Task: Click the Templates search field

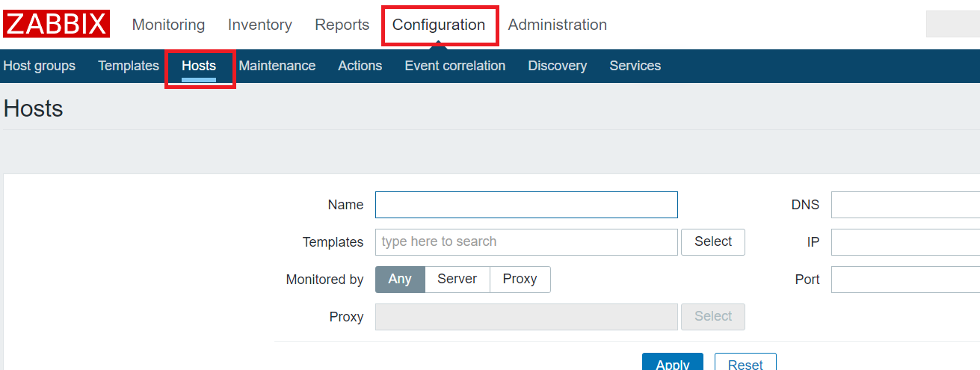Action: coord(526,242)
